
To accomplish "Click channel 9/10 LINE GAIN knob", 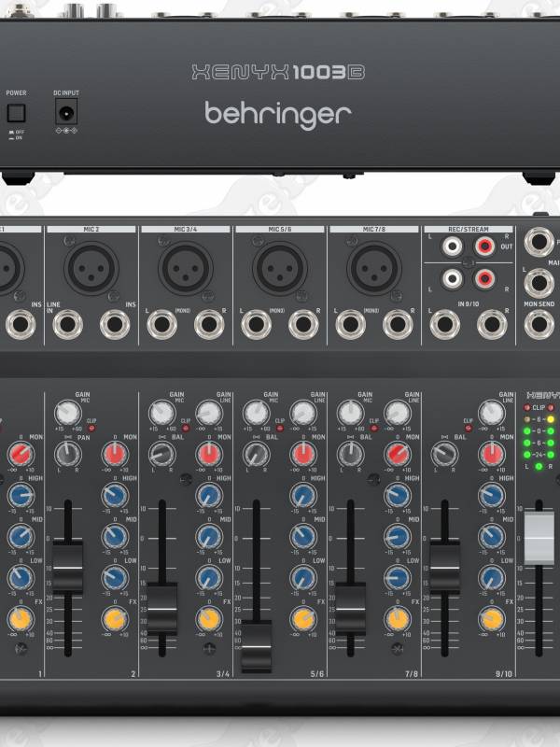I will [492, 413].
